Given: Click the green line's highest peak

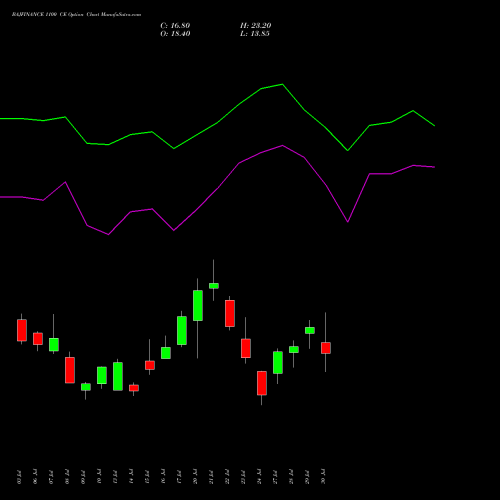Looking at the screenshot, I should 282,84.
